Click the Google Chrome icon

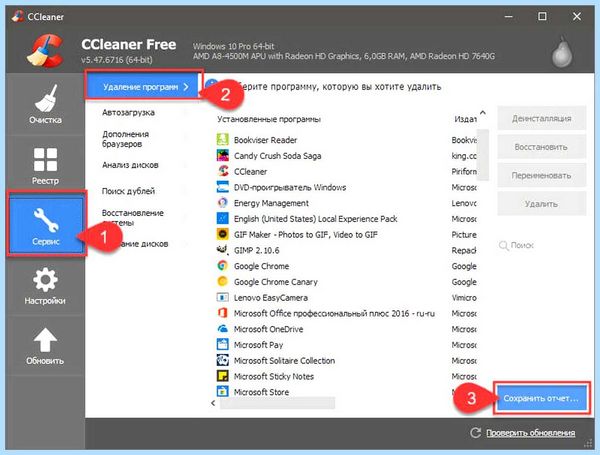(x=222, y=266)
